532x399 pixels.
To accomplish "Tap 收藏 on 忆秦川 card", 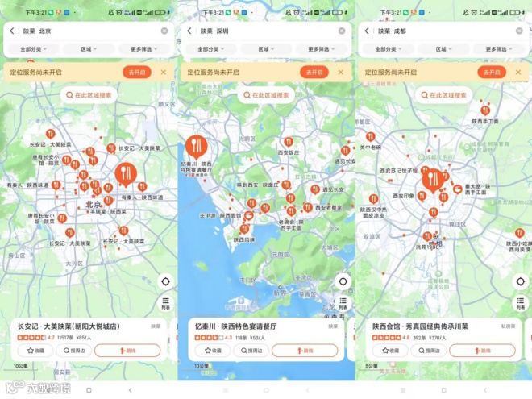I will coord(213,351).
